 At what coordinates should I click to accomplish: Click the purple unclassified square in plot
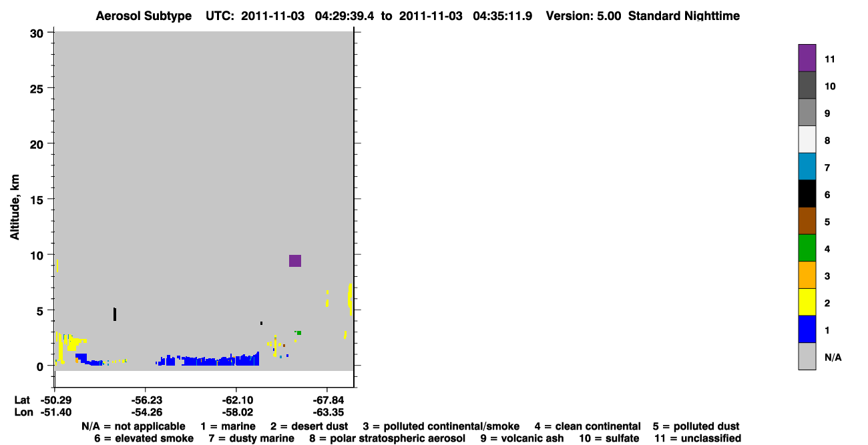pyautogui.click(x=295, y=261)
